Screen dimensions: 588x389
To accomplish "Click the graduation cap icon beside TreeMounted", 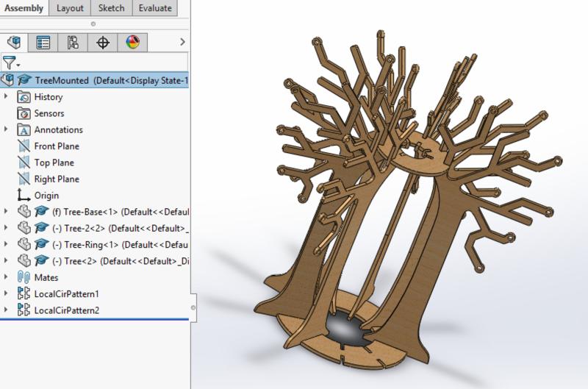I will (24, 80).
